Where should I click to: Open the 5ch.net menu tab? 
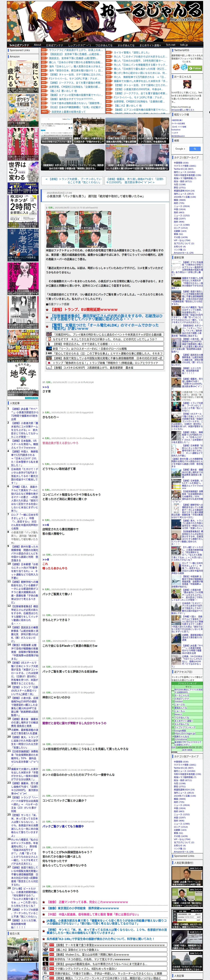click(170, 45)
